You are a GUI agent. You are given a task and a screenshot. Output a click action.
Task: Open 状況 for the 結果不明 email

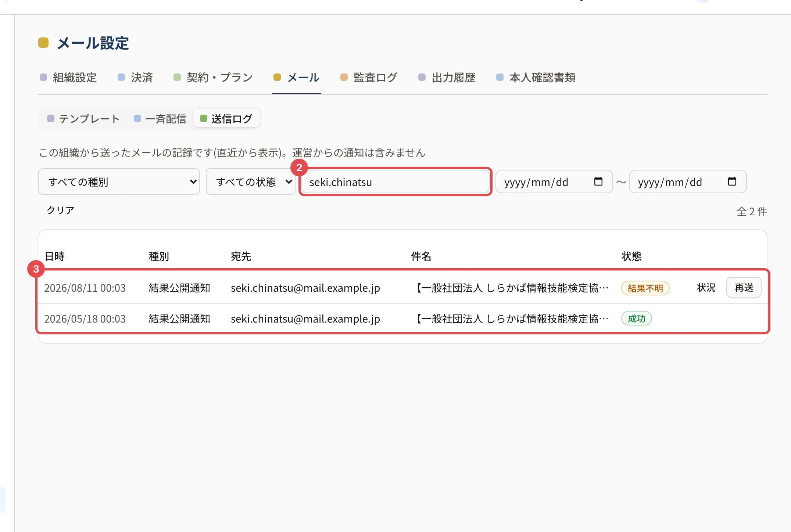click(706, 287)
